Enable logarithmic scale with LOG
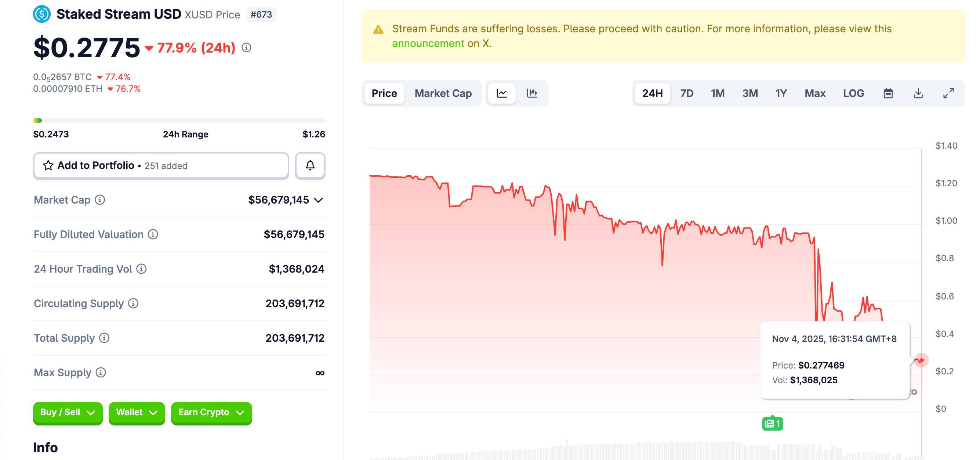 click(853, 93)
